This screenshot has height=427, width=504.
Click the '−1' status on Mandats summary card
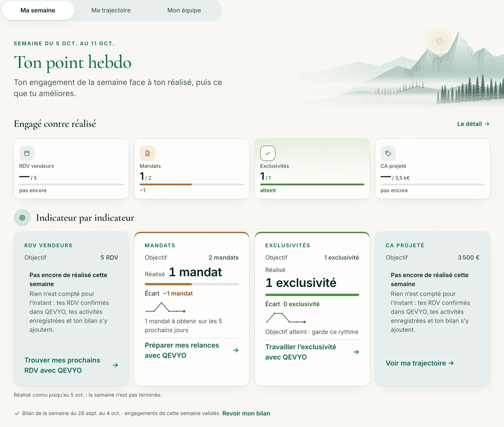[143, 190]
